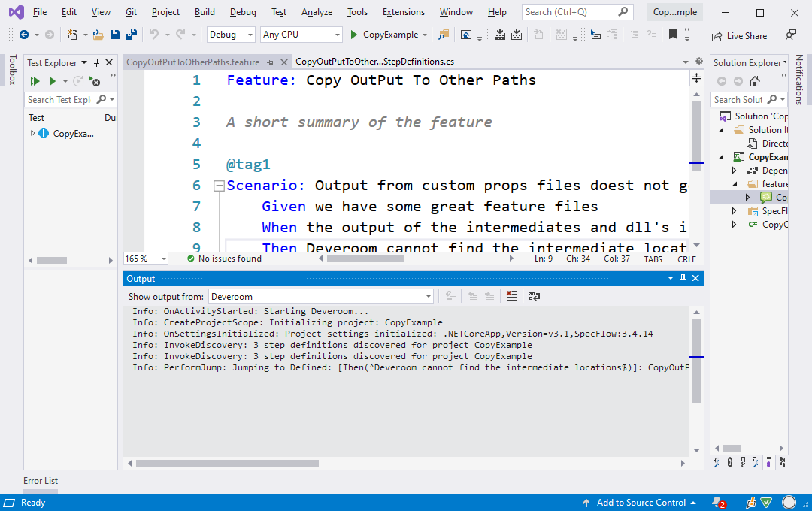Screen dimensions: 812x511
Task: Open the Output window position dropdown arrow
Action: [x=670, y=278]
